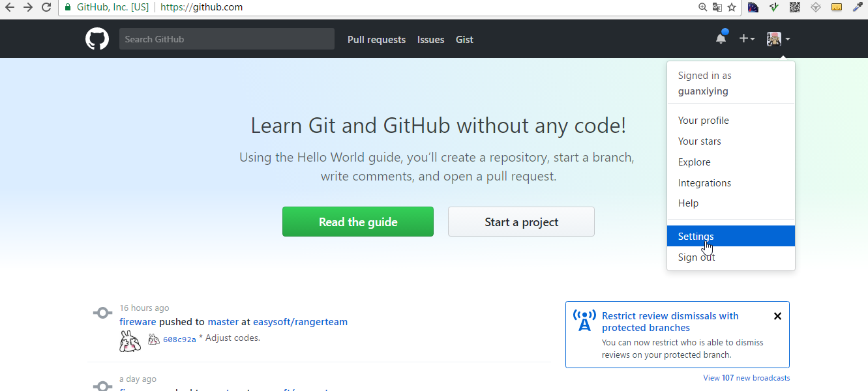868x391 pixels.
Task: Click the code validator checkmark extension
Action: pyautogui.click(x=773, y=7)
